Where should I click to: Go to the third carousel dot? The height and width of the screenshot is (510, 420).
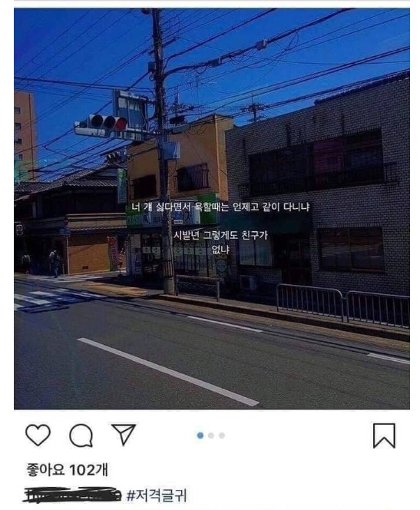[x=222, y=435]
